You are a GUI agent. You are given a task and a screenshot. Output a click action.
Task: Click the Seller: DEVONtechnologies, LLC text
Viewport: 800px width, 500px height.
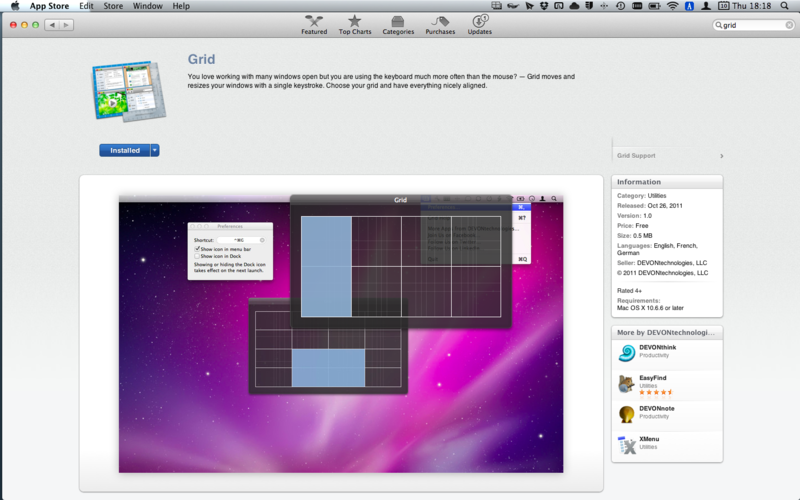click(x=662, y=262)
